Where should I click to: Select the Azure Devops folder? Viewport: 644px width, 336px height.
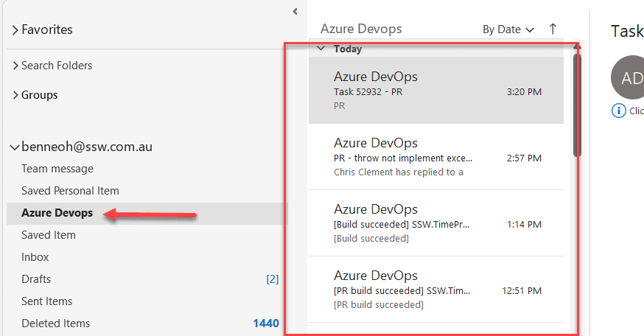click(57, 213)
